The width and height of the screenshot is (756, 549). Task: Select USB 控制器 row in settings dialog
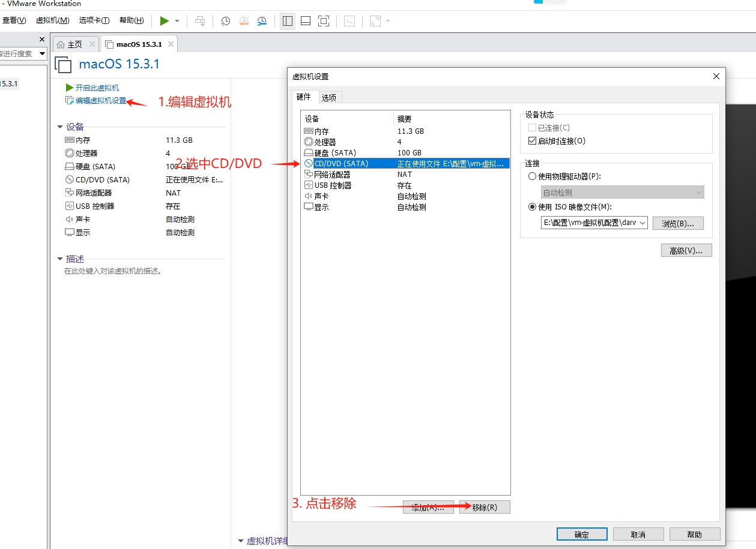click(405, 185)
